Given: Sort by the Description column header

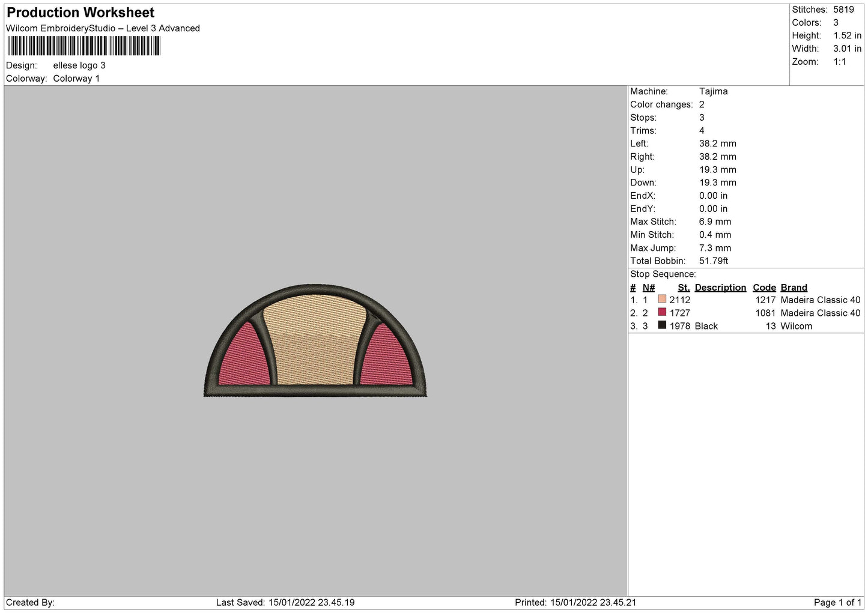Looking at the screenshot, I should [x=720, y=287].
